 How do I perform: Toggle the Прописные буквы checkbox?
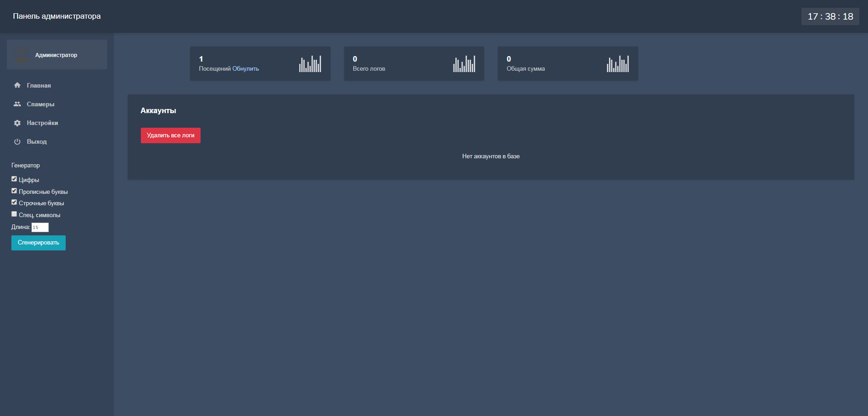14,191
